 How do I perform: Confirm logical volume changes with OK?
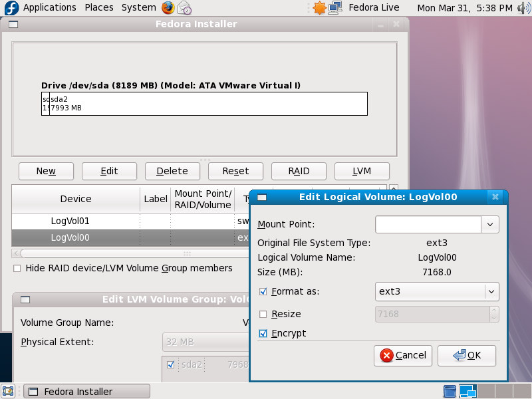pos(467,356)
